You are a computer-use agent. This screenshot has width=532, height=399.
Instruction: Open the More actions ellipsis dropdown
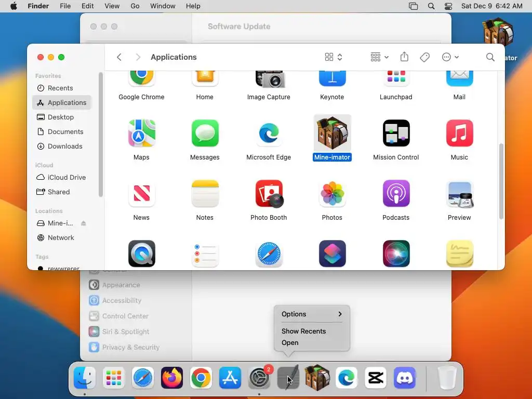click(450, 57)
